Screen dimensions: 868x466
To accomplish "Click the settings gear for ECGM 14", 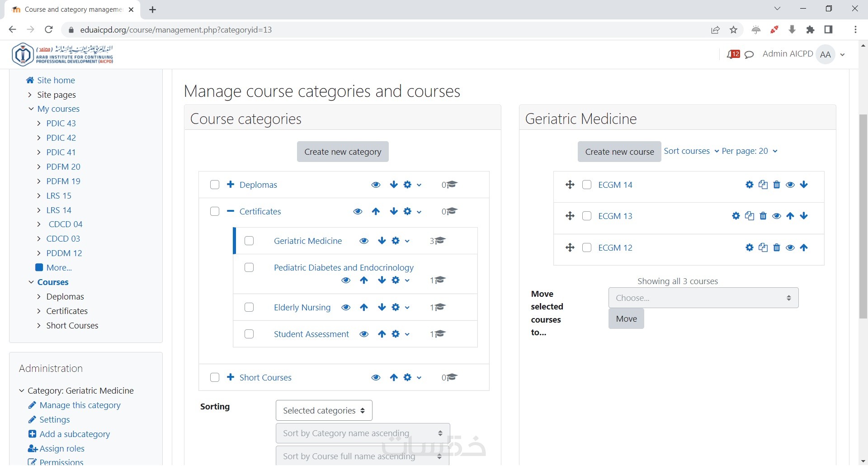I will [x=750, y=185].
